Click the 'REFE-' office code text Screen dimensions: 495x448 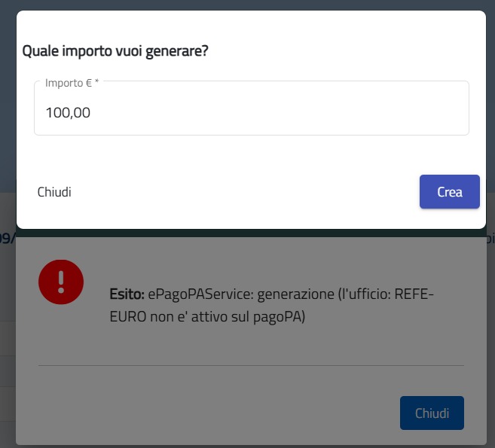414,294
